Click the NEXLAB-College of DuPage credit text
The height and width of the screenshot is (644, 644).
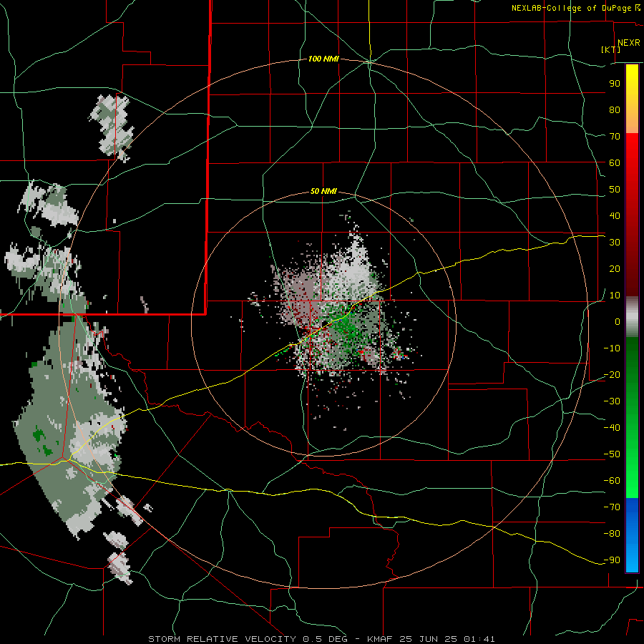coord(571,8)
